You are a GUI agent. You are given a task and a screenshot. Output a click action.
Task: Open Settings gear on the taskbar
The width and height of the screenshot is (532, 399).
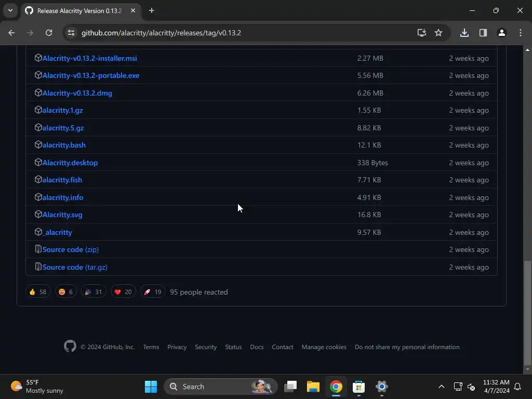tap(381, 387)
